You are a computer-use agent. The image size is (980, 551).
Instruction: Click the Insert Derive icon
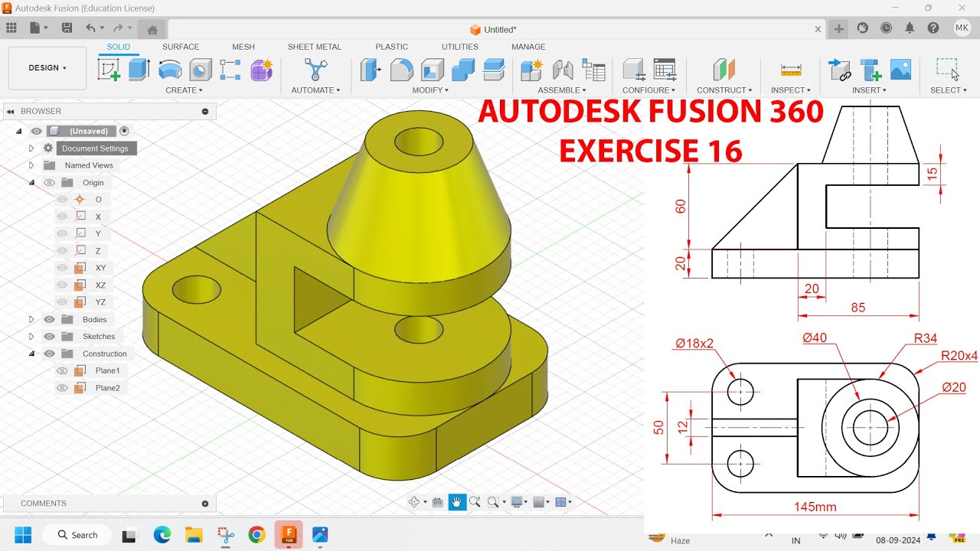coord(840,70)
